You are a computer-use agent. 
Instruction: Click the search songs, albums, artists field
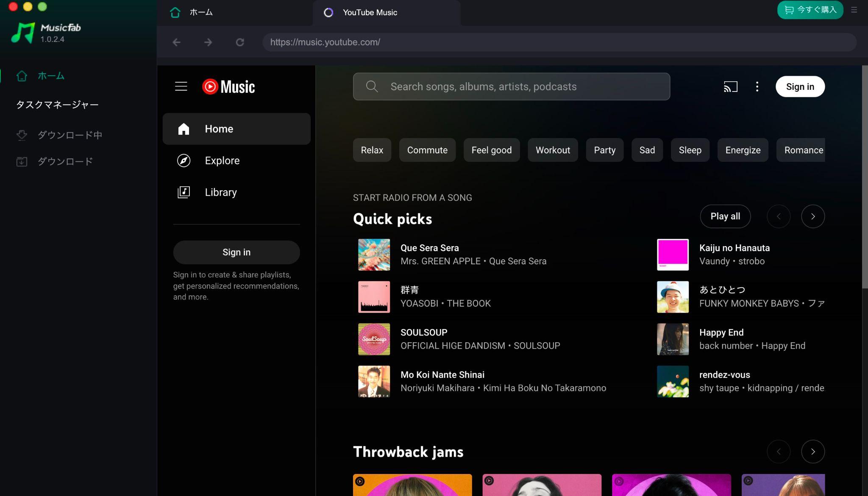coord(512,86)
